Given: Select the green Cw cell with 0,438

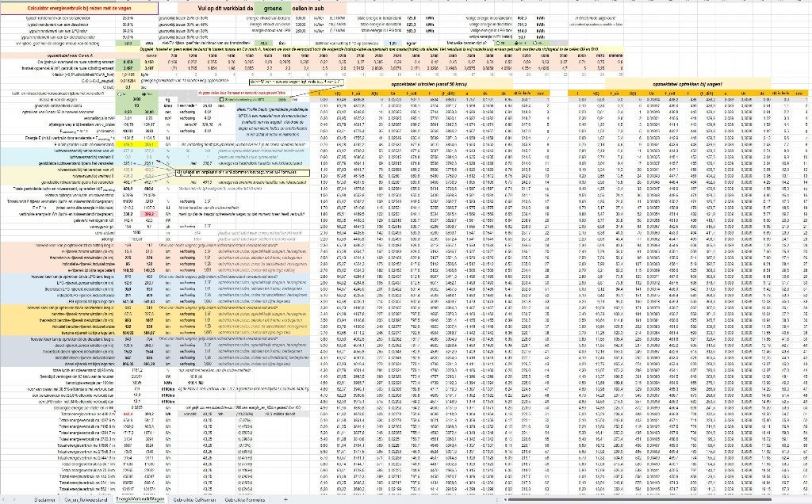Looking at the screenshot, I should pos(128,62).
